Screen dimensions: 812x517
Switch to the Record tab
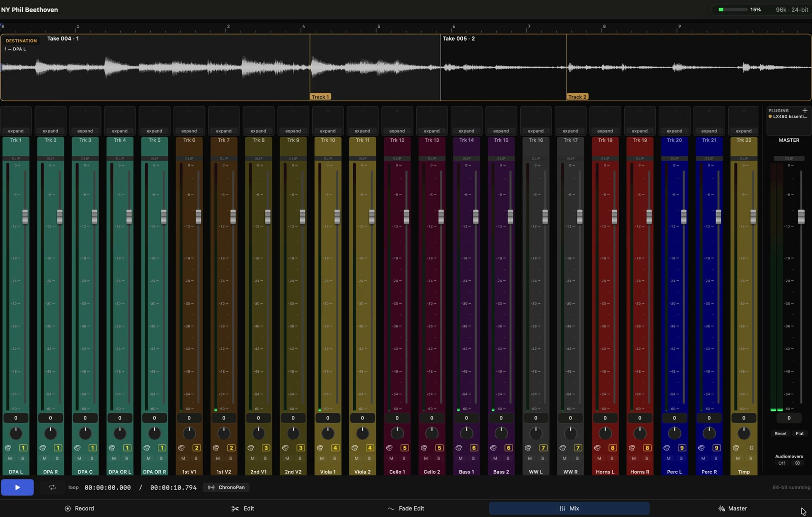[80, 508]
